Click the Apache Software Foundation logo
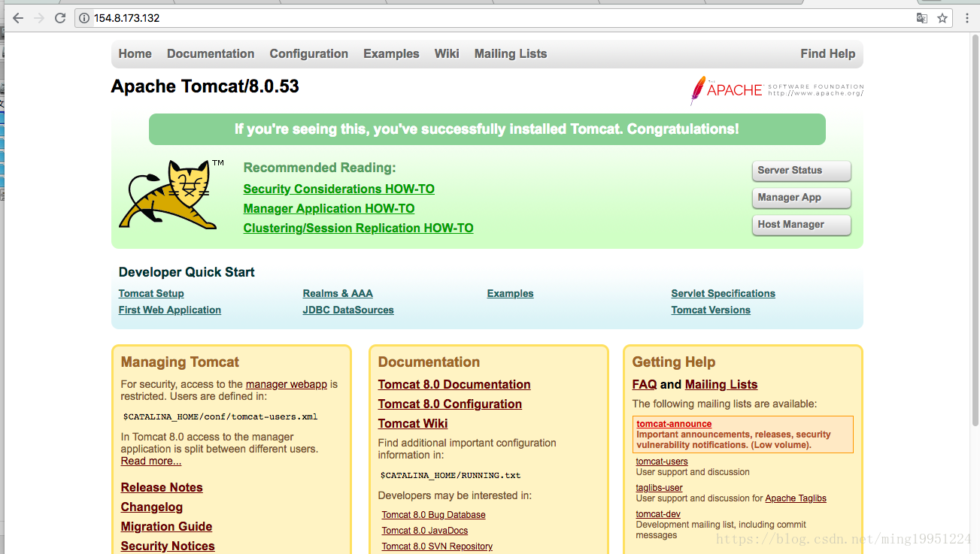Image resolution: width=980 pixels, height=554 pixels. tap(777, 90)
